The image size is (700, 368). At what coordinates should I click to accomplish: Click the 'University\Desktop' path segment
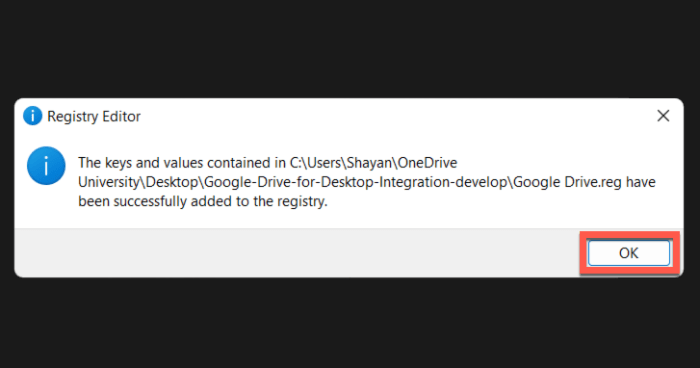click(x=138, y=182)
